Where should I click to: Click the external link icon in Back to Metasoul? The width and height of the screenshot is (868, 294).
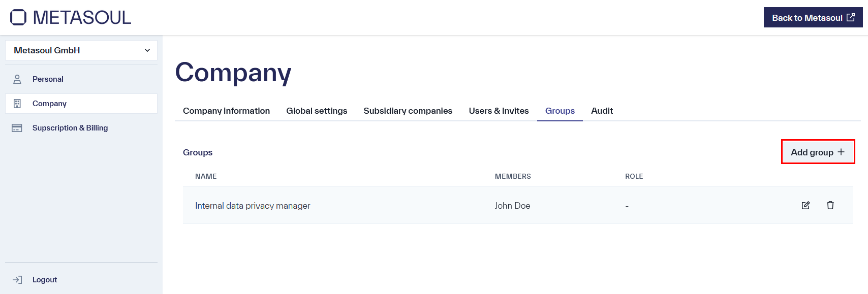851,17
